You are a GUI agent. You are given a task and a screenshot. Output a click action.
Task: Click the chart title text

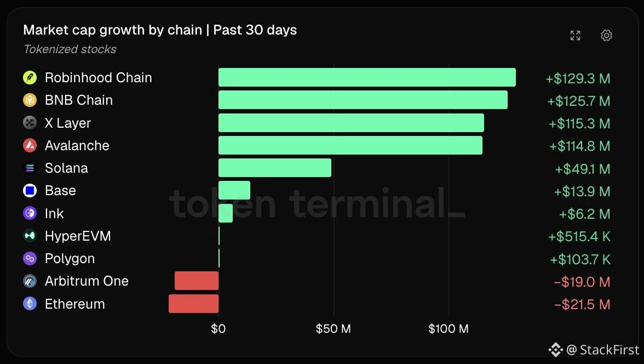160,30
